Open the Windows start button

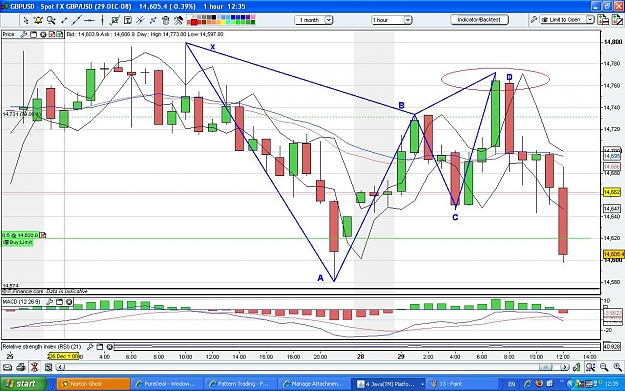click(x=23, y=384)
